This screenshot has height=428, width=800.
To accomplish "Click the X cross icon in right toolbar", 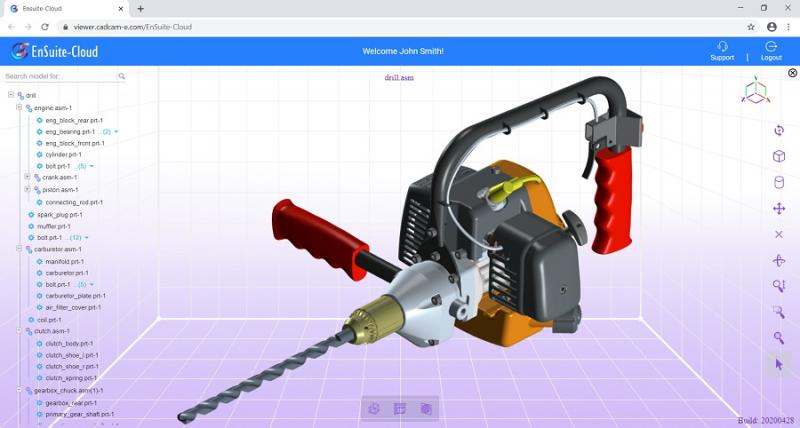I will tap(779, 234).
